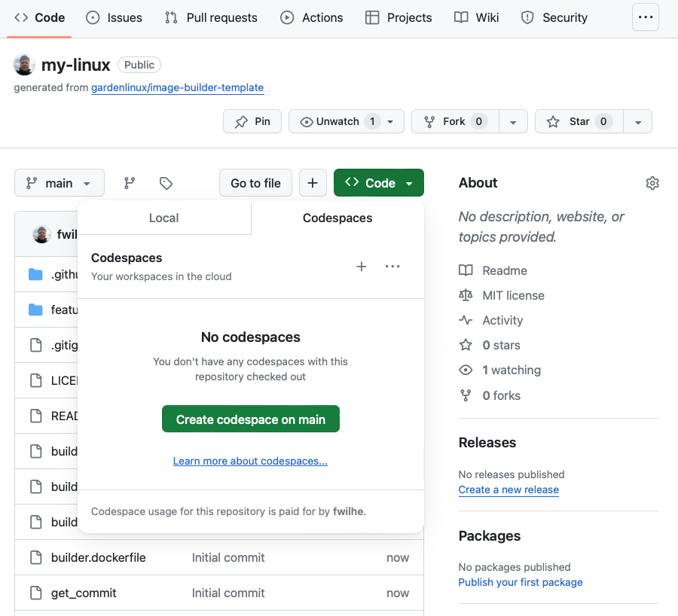Click the my-linux repository name
The image size is (678, 616).
coord(75,65)
